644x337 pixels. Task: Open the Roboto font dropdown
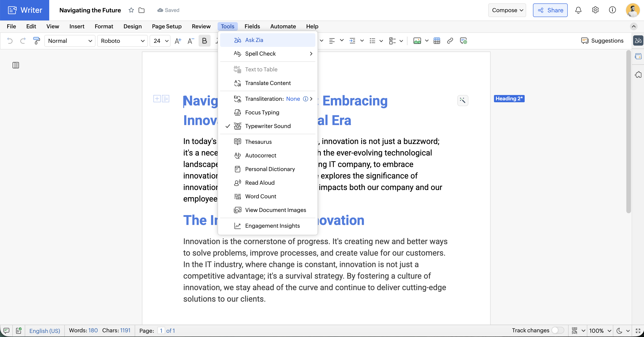122,41
